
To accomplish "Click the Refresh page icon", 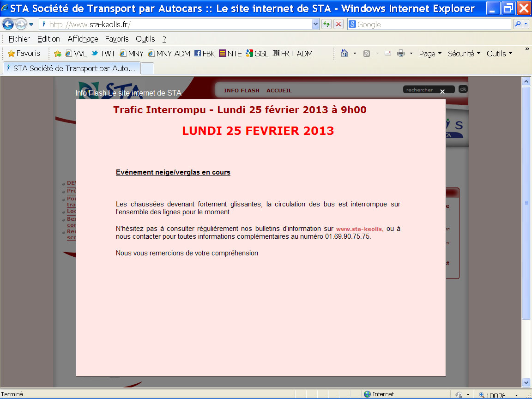I will point(326,24).
